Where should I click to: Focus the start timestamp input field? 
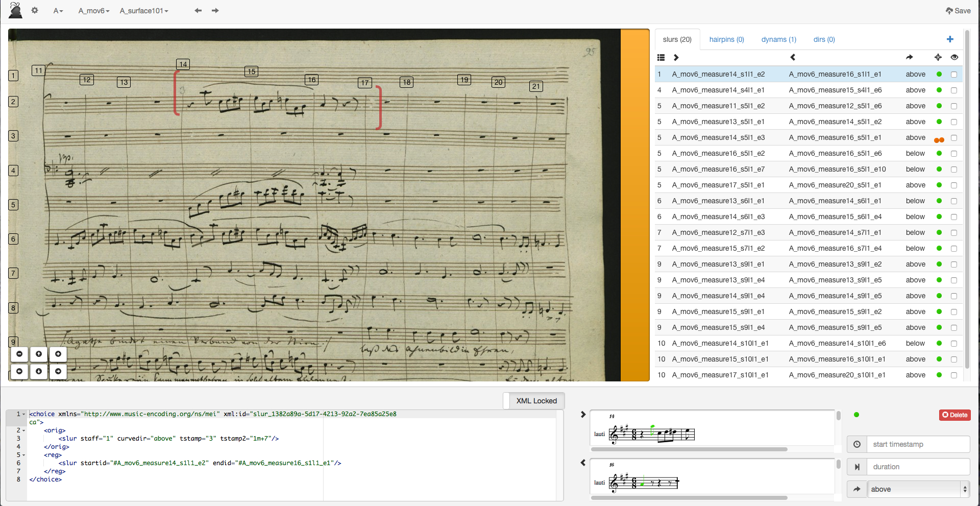(x=918, y=444)
